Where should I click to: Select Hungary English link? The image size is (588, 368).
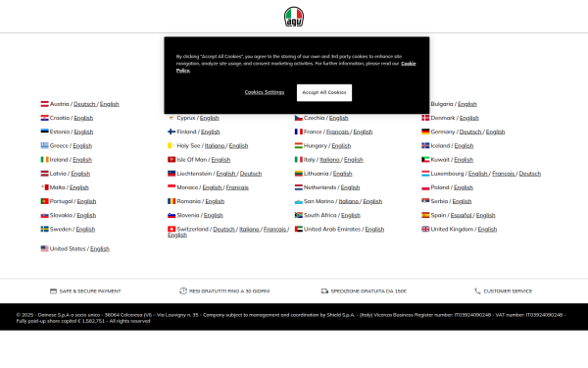pos(341,145)
